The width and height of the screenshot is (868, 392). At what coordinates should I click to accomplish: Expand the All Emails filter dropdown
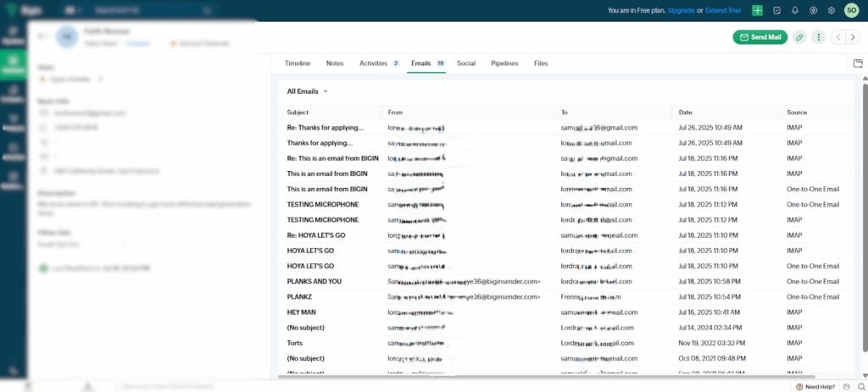coord(307,91)
